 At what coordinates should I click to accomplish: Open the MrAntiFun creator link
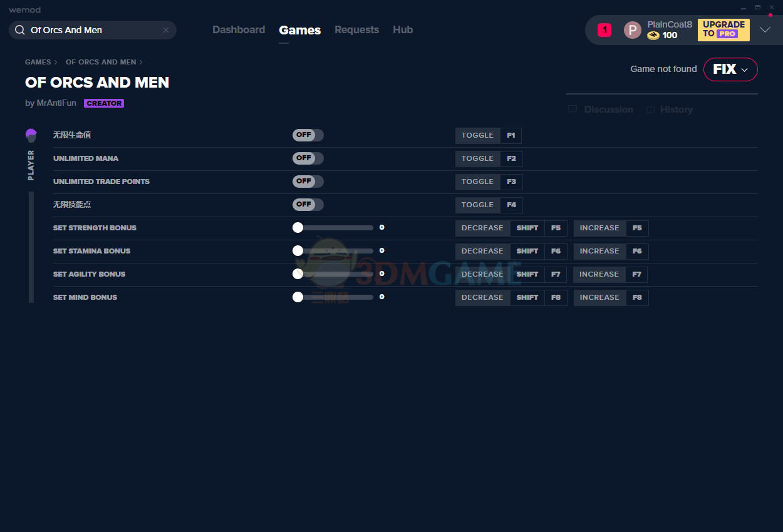click(55, 103)
